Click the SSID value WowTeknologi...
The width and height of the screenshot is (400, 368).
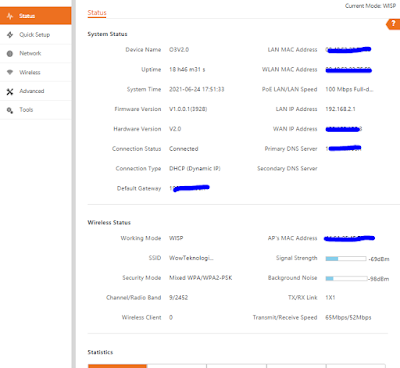click(x=191, y=258)
